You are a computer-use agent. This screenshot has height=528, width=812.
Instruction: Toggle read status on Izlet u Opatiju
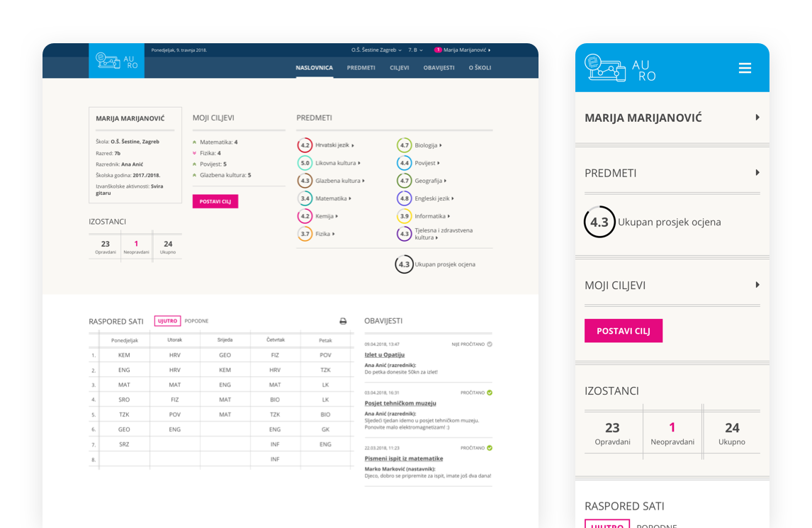(x=490, y=344)
